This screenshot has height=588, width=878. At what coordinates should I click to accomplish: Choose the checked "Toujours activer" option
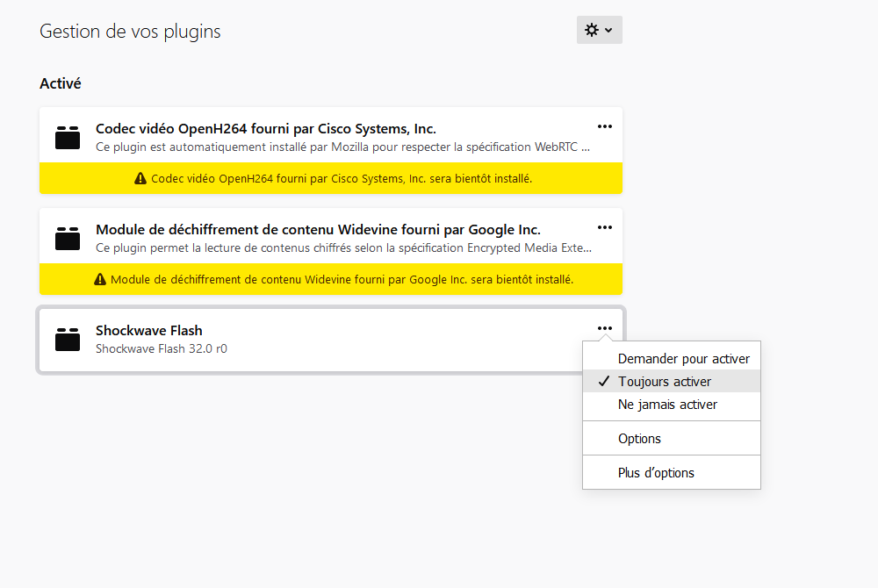point(665,382)
